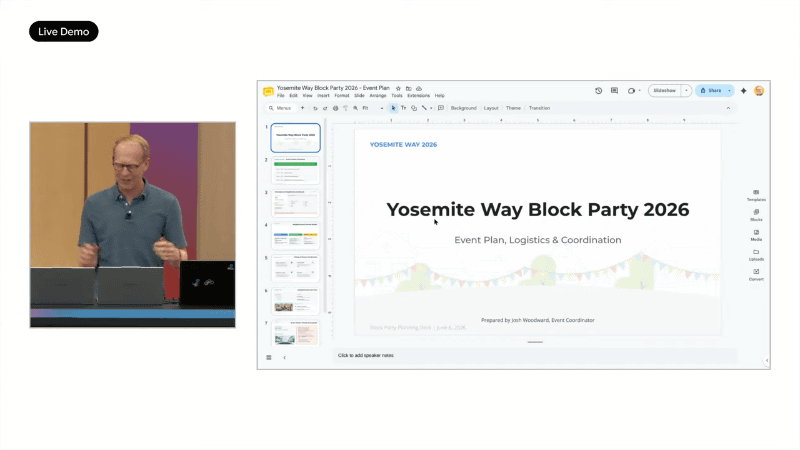800x450 pixels.
Task: Click the zoom magnifier tool
Action: click(356, 108)
